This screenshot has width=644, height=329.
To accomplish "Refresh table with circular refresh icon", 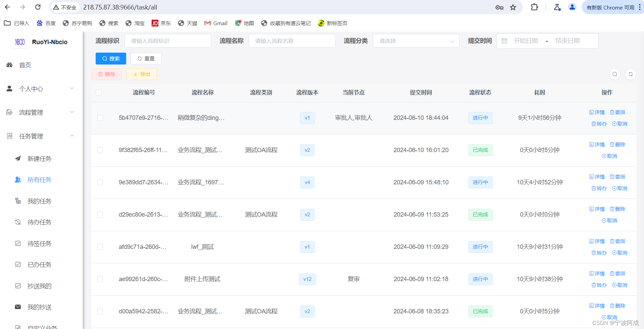I will pyautogui.click(x=631, y=74).
